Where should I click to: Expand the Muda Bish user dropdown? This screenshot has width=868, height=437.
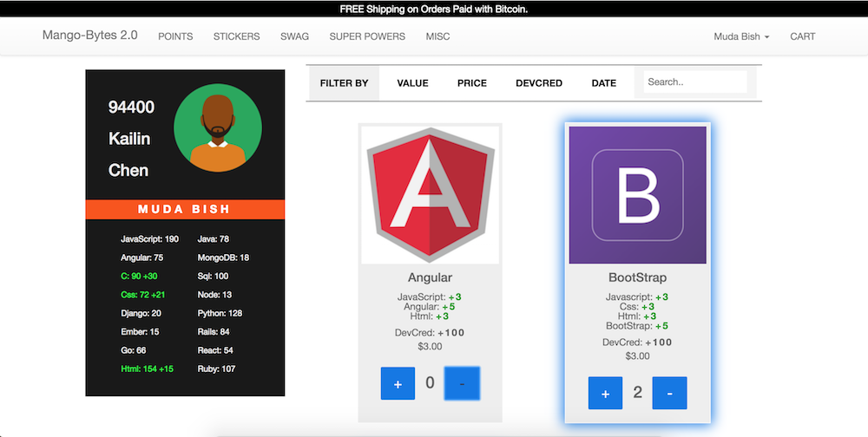(741, 36)
